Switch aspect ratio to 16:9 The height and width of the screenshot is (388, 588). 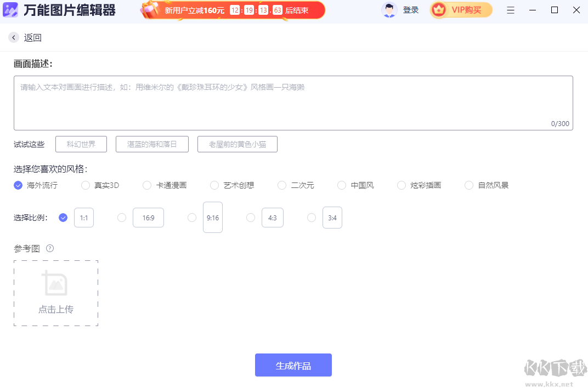point(148,217)
